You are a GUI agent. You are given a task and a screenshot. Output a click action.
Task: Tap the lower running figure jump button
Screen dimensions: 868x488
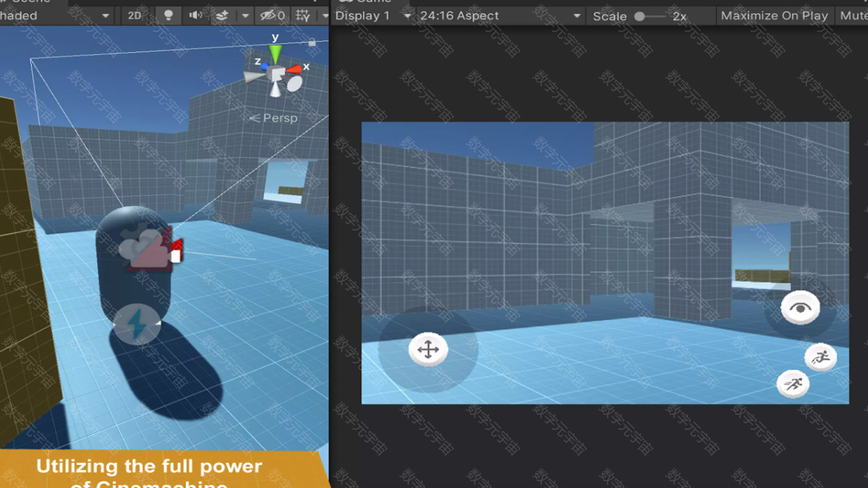coord(793,384)
